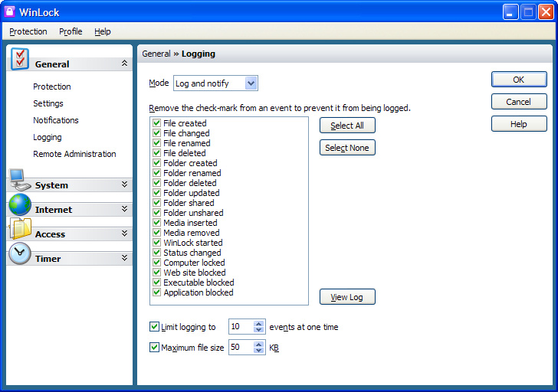Uncheck the Folder shared event
Screen dimensions: 558x392
[x=156, y=203]
